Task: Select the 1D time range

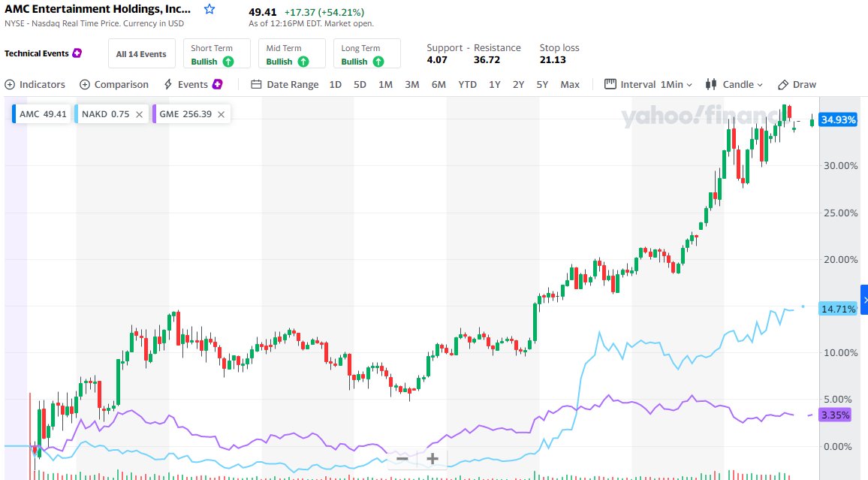Action: point(336,85)
